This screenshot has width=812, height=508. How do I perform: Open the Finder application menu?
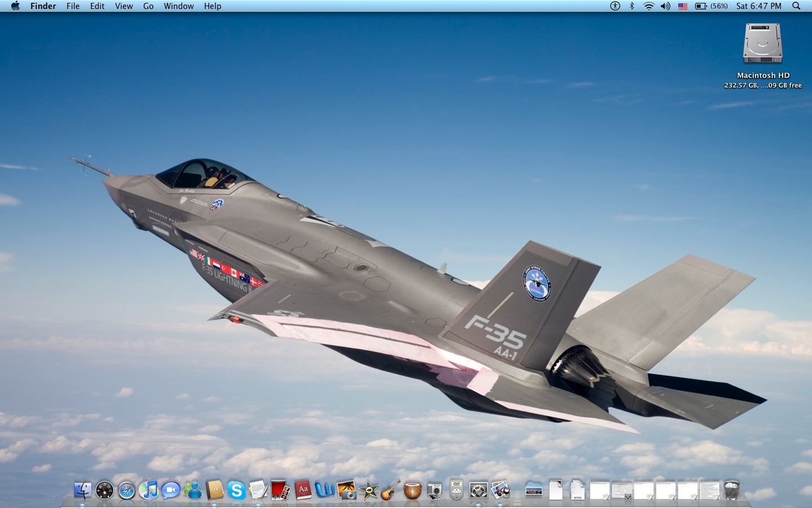click(43, 6)
